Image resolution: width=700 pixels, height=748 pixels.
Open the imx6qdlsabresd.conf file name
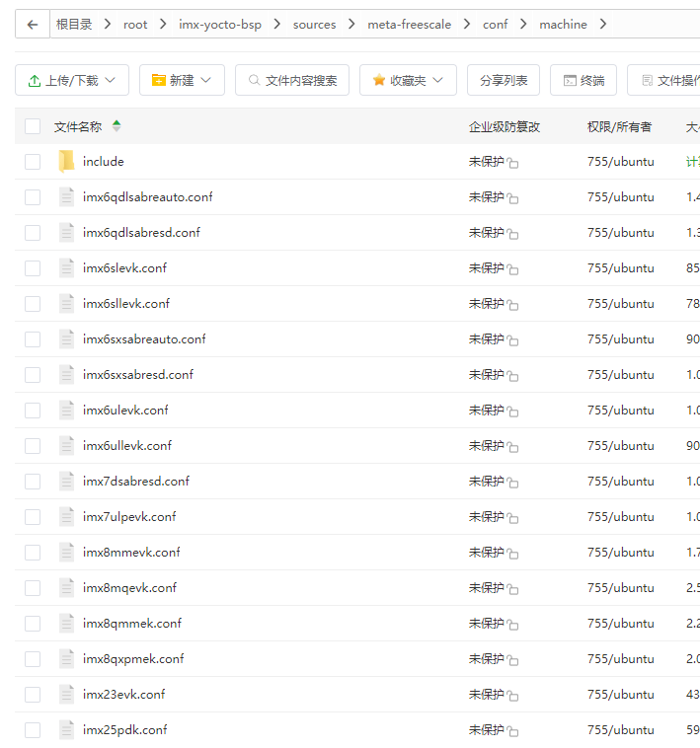(142, 233)
